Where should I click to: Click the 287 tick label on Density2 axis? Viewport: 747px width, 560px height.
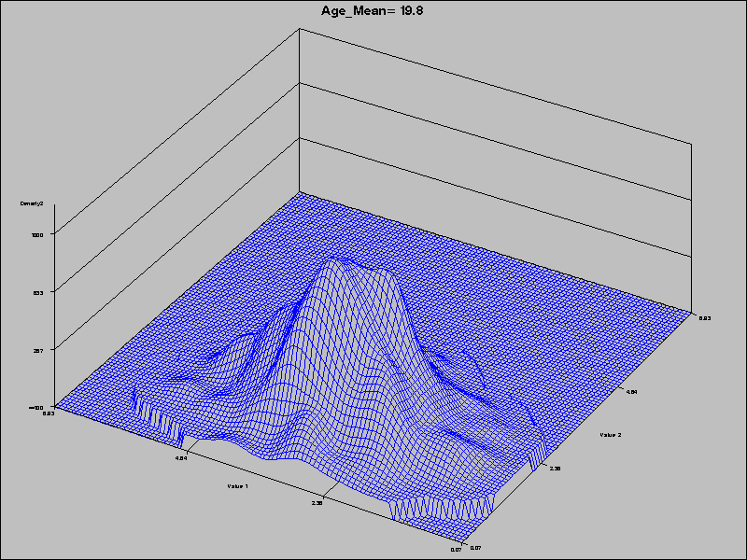[x=37, y=350]
